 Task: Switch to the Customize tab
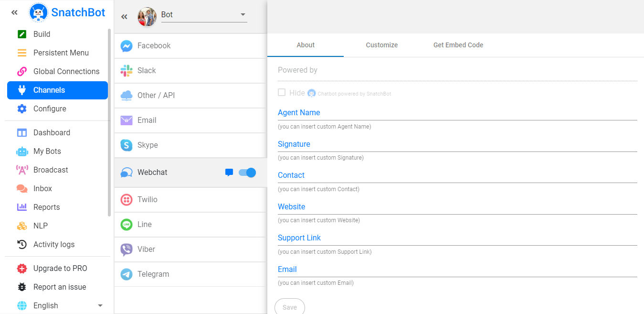381,45
